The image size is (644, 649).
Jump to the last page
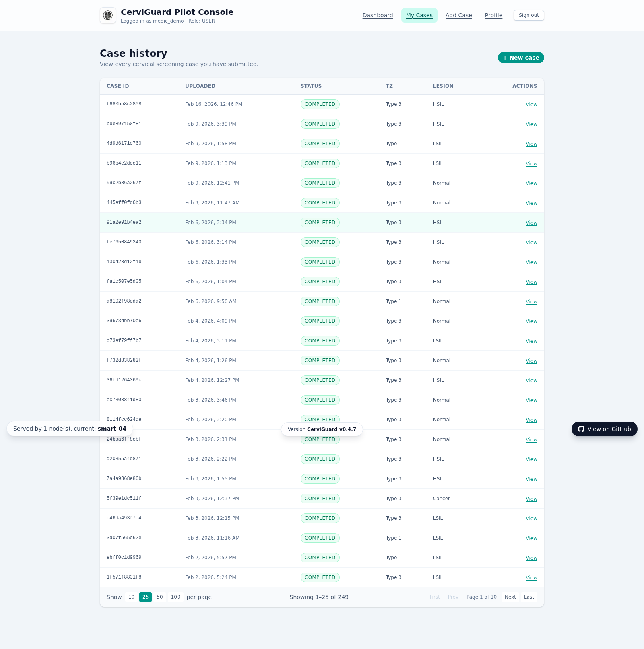click(x=529, y=597)
